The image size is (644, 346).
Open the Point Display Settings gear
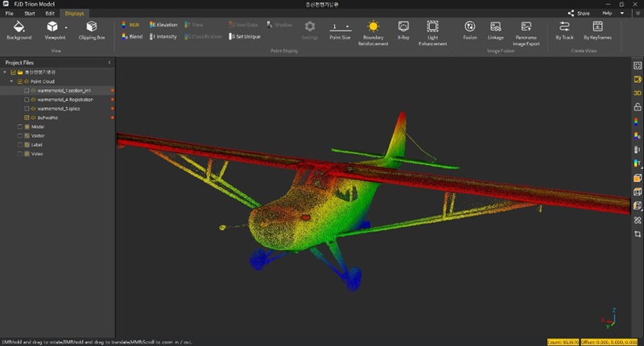pos(310,31)
